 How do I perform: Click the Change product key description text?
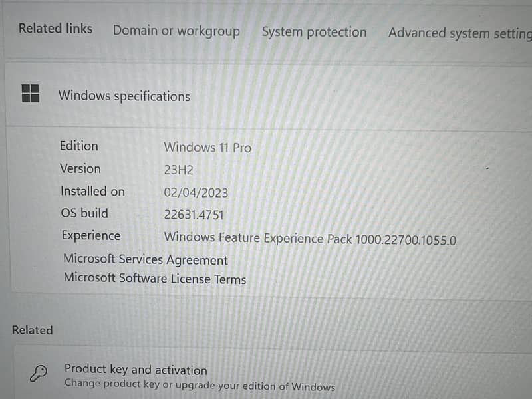pyautogui.click(x=199, y=386)
